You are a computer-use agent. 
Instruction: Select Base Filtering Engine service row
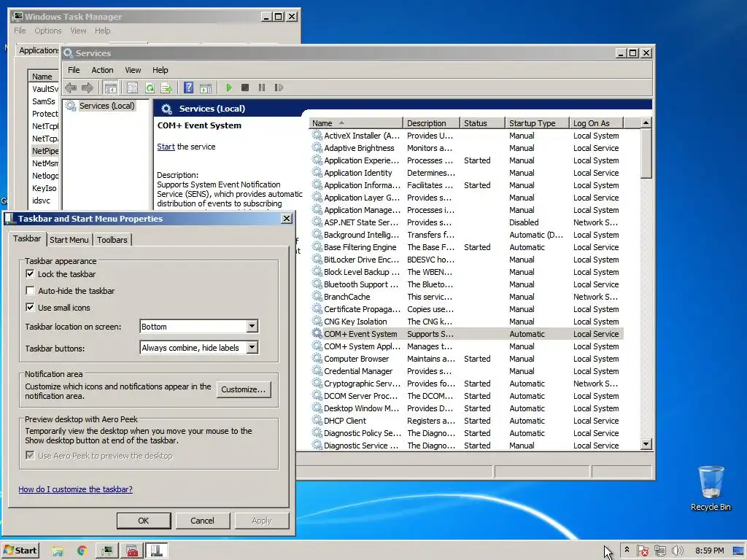pyautogui.click(x=466, y=247)
